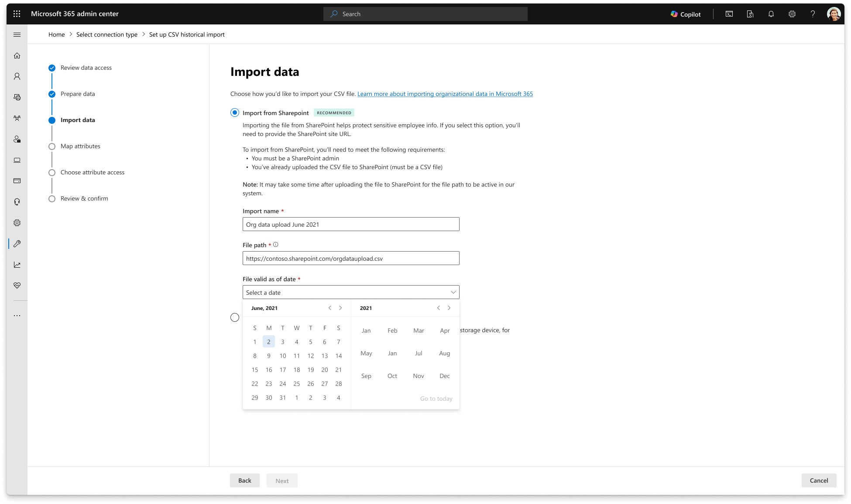Open the Reports chart icon in sidebar
The height and width of the screenshot is (504, 851).
[17, 265]
